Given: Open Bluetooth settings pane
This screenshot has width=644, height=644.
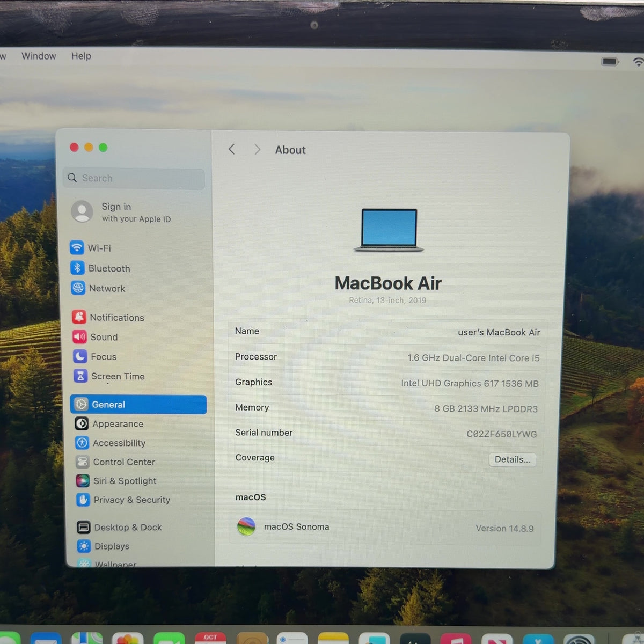Looking at the screenshot, I should click(x=100, y=268).
